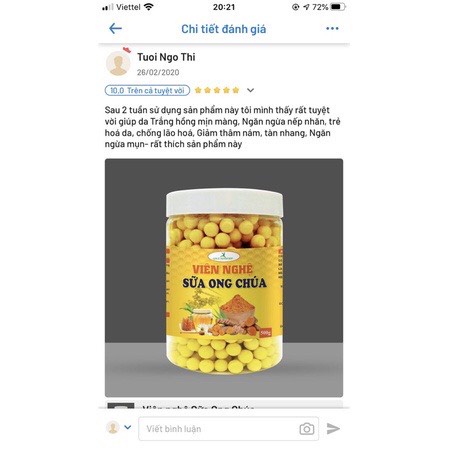Open the Viên Nghệ Sữa Ong Chúa photo
The image size is (449, 449).
coord(224,278)
